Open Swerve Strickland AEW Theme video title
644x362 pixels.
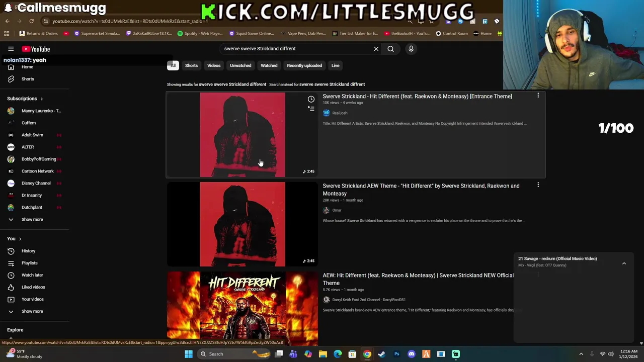[421, 190]
